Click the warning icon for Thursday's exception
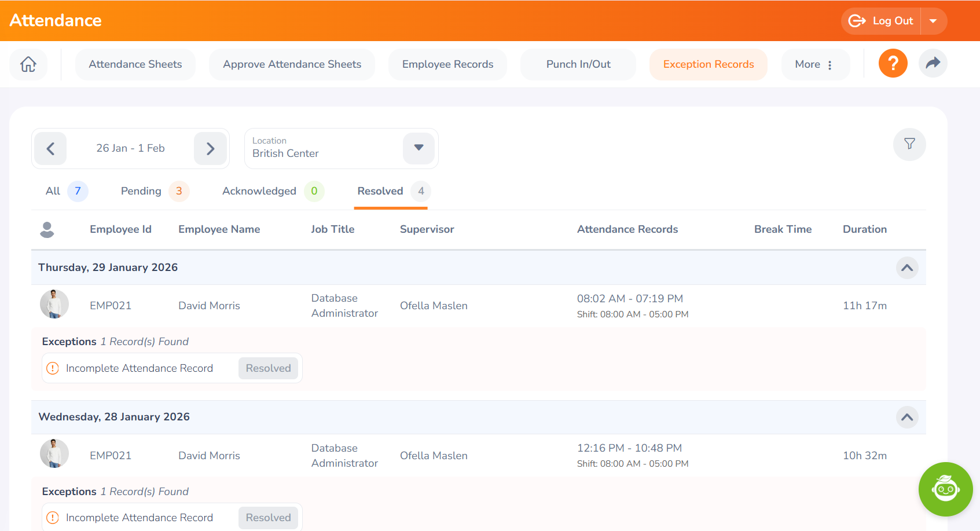Viewport: 980px width, 531px height. coord(53,368)
